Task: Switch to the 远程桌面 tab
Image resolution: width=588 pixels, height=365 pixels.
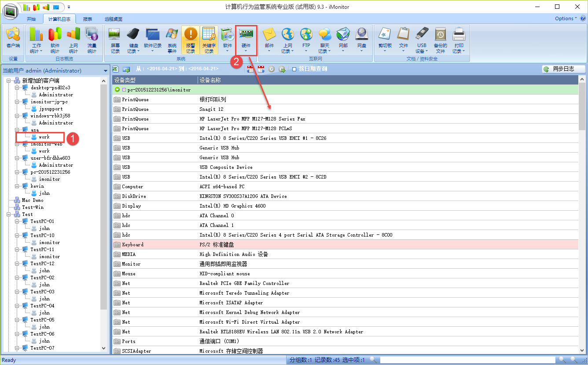Action: (114, 19)
